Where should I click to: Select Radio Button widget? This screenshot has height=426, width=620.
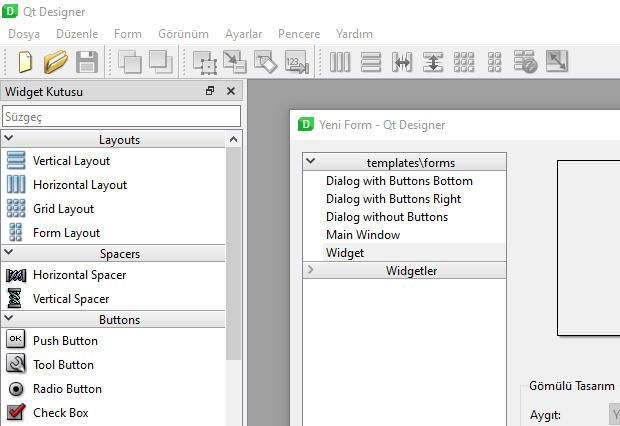coord(113,389)
